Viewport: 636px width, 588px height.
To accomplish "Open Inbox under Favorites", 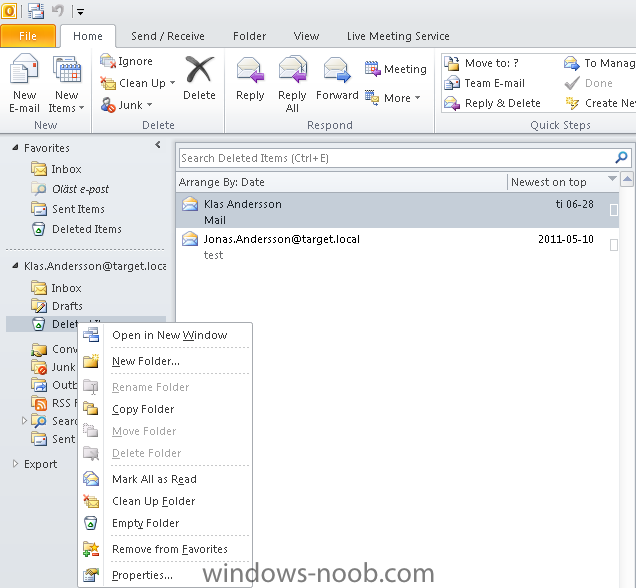I will [x=56, y=169].
